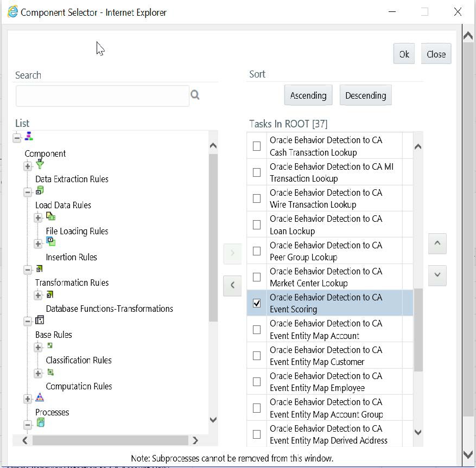Viewport: 476px width, 468px height.
Task: Select Data Extraction Rules tree item
Action: (72, 179)
